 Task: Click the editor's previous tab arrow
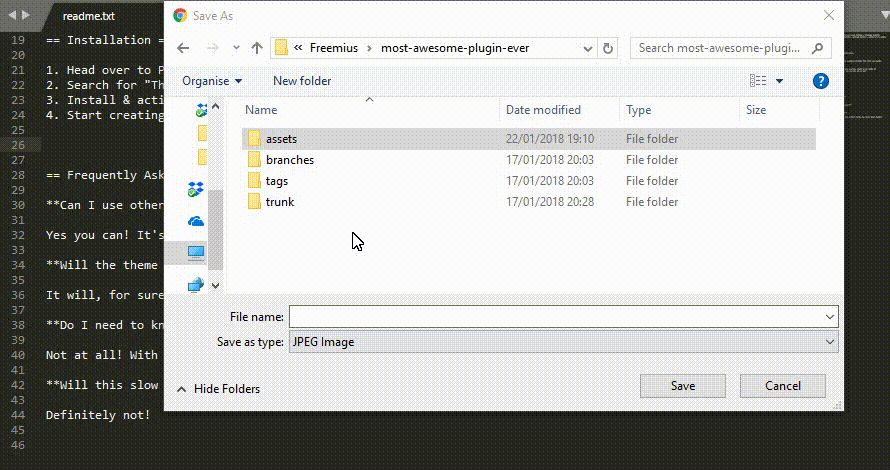pos(12,15)
